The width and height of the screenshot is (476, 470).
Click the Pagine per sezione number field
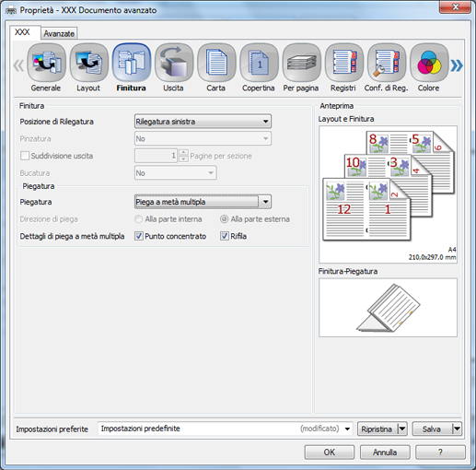coord(156,156)
